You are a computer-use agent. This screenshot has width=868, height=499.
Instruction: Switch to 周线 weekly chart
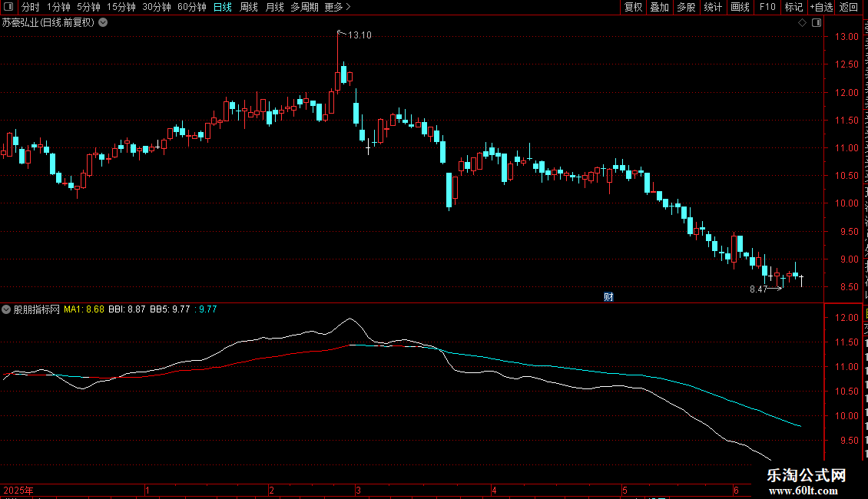point(249,7)
